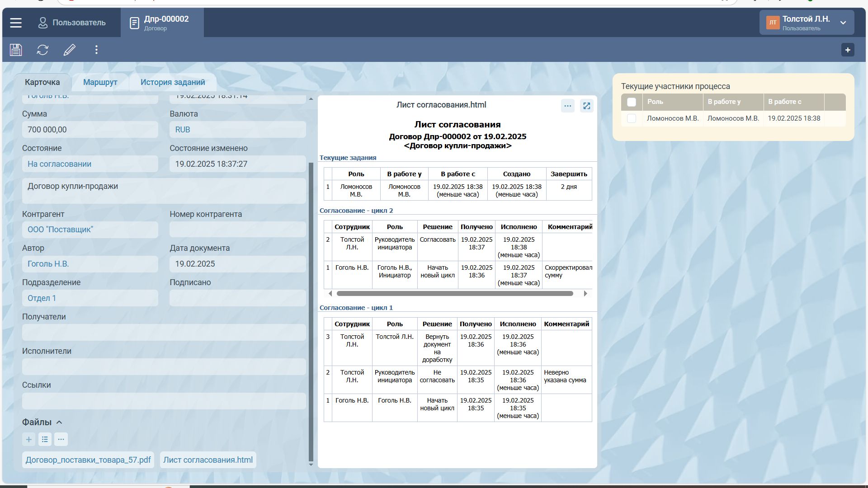Expand the Толстой Л.Н. user dropdown

[x=843, y=23]
